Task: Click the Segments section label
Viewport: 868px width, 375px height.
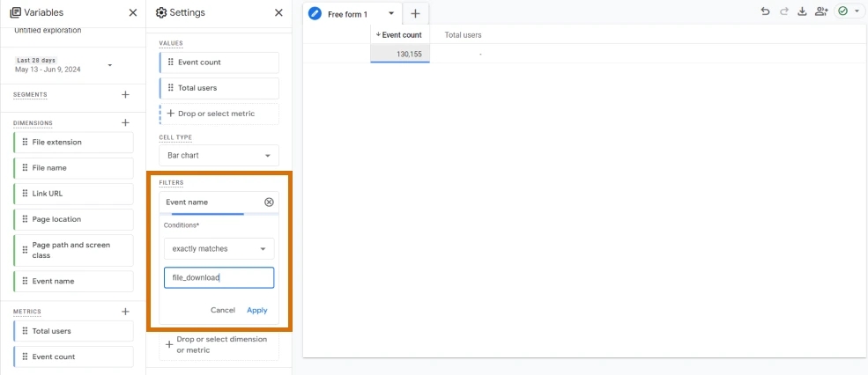Action: coord(30,94)
